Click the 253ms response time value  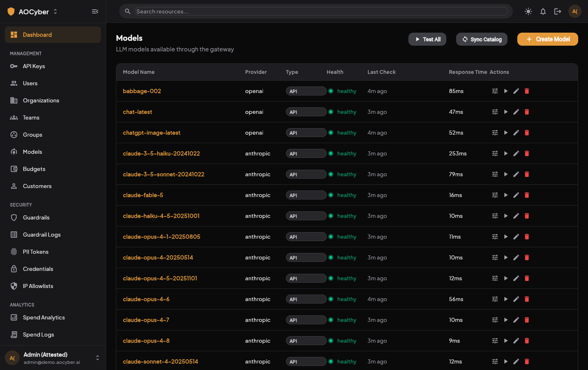(x=458, y=153)
